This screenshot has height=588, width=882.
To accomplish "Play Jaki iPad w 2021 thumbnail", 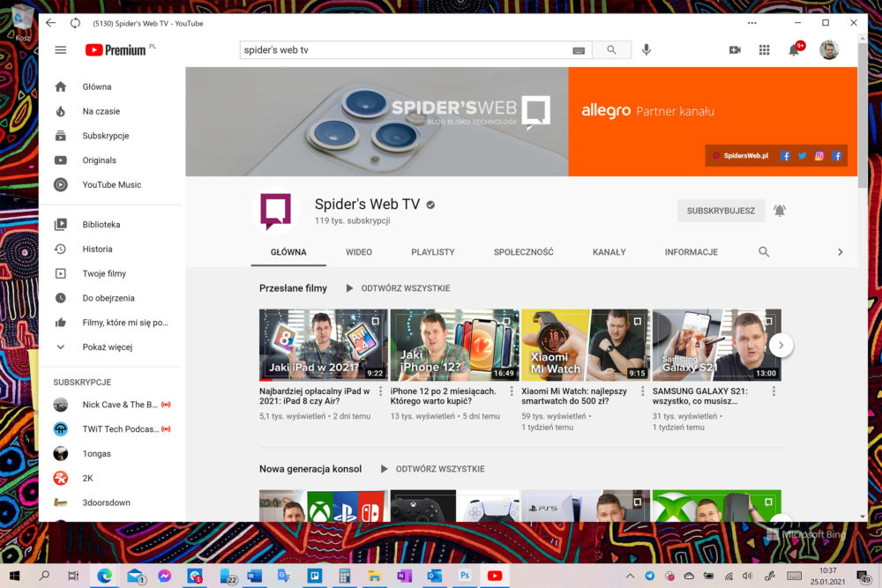I will (324, 345).
